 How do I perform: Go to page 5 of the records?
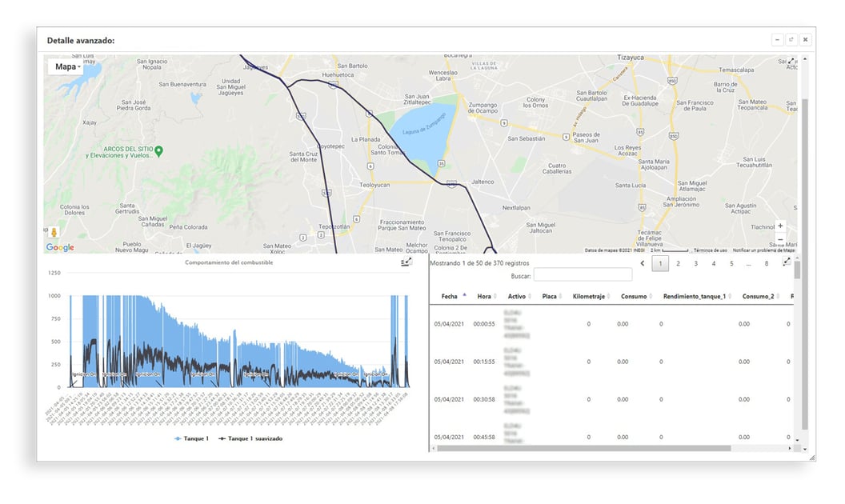[x=731, y=263]
